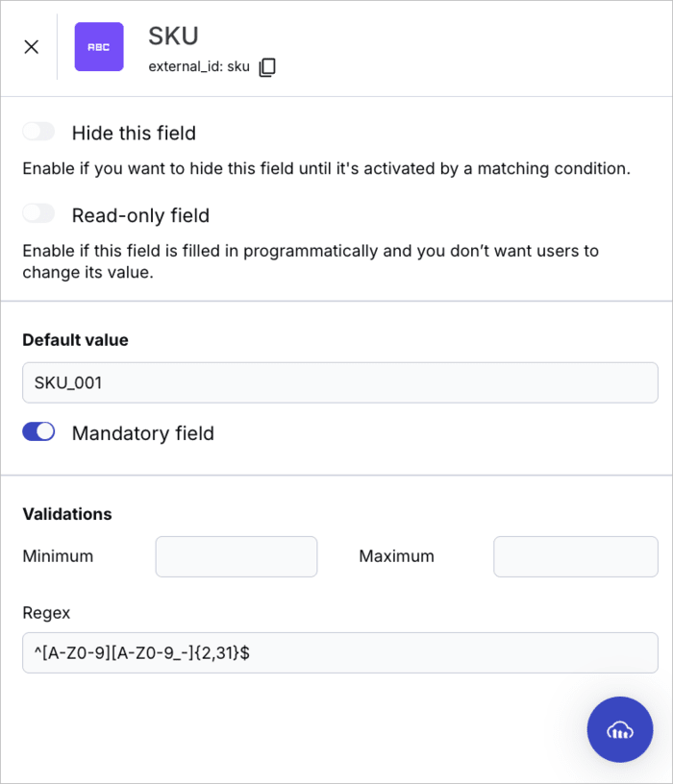Click the Minimum label text
The height and width of the screenshot is (784, 673).
tap(58, 556)
